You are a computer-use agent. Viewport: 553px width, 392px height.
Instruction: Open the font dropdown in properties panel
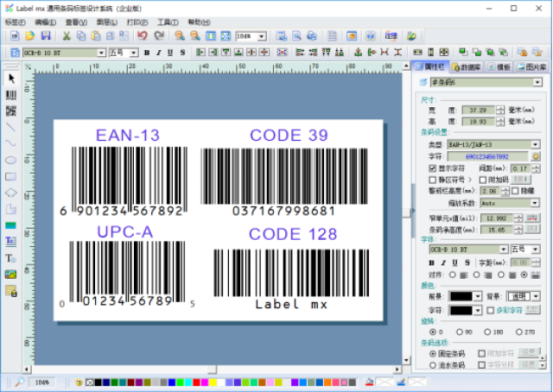click(x=504, y=250)
